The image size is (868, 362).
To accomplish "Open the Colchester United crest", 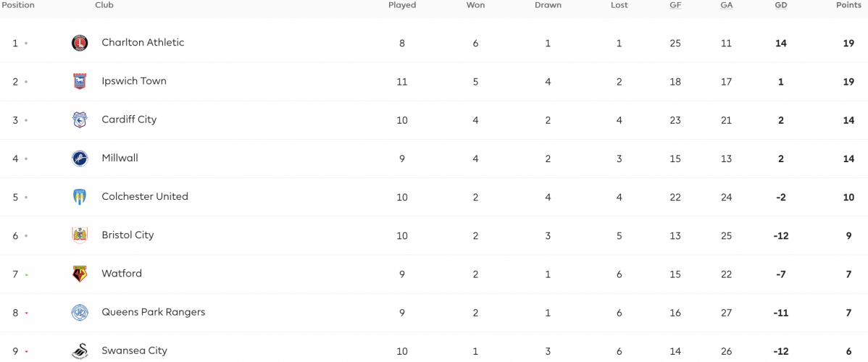I will click(x=80, y=196).
